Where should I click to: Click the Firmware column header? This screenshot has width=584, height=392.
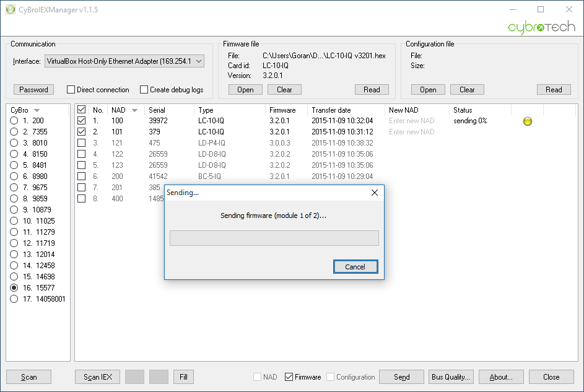coord(282,110)
